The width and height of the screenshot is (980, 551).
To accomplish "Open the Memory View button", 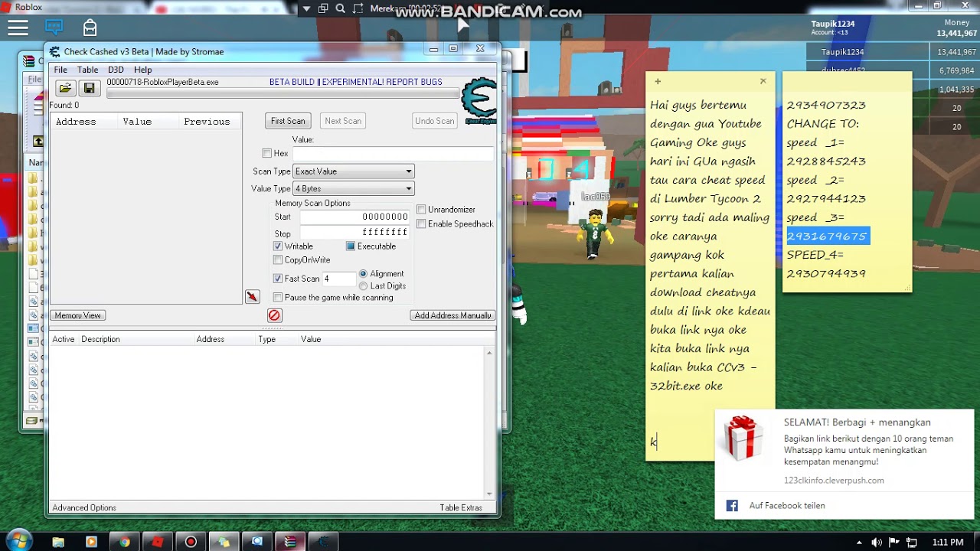I will coord(78,315).
